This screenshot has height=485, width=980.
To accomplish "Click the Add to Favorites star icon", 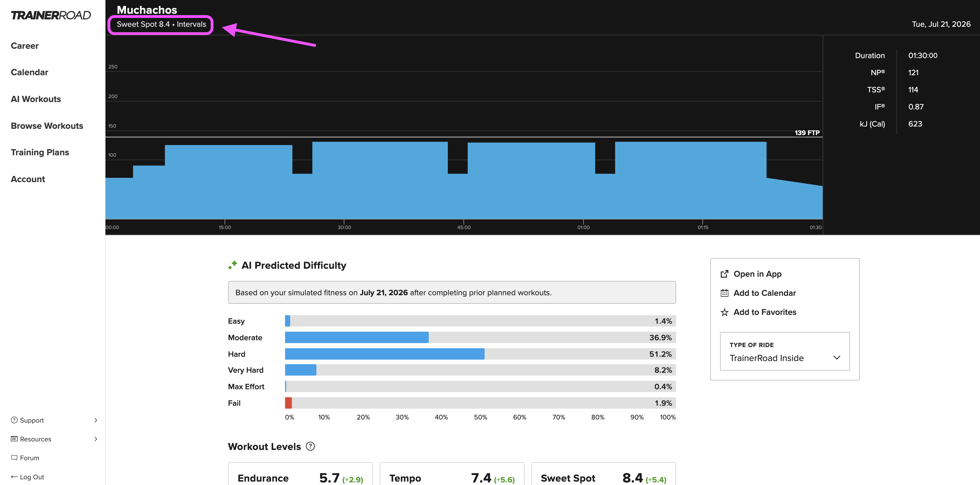I will click(724, 312).
